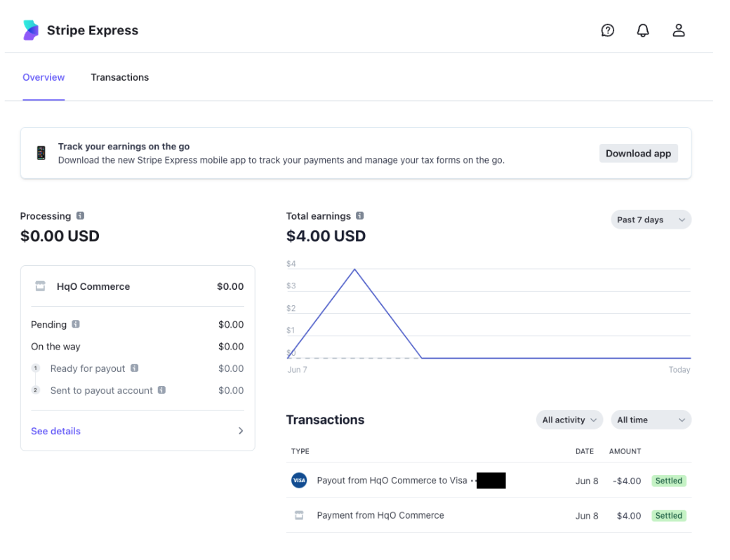Open the Payment from HqO Commerce transaction

pos(380,515)
